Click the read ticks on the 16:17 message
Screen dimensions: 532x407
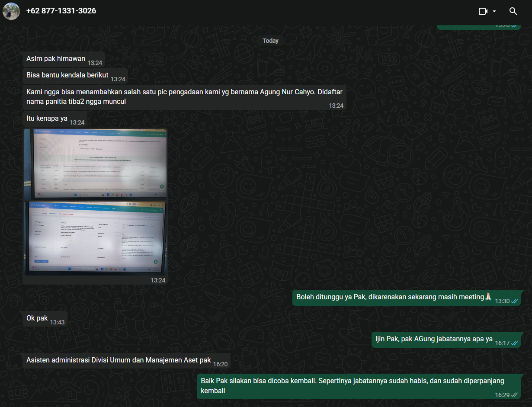tap(514, 343)
